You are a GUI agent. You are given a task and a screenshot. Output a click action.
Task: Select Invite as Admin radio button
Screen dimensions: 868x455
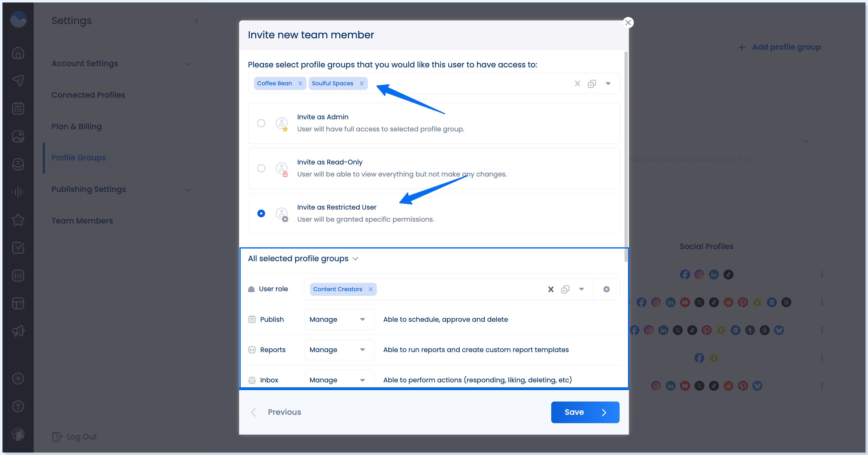click(261, 123)
